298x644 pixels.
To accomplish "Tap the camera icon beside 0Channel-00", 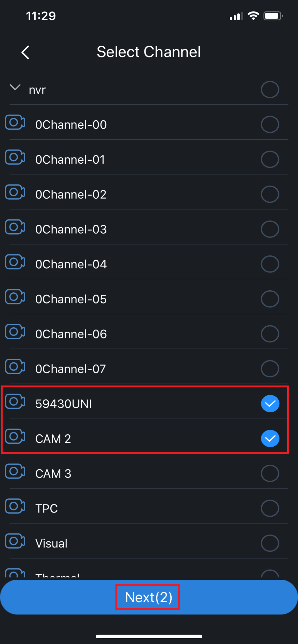I will pos(15,123).
